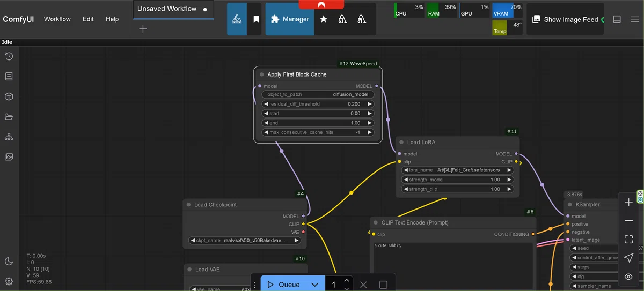Fit the view to the workflow
Image resolution: width=644 pixels, height=291 pixels.
point(629,239)
